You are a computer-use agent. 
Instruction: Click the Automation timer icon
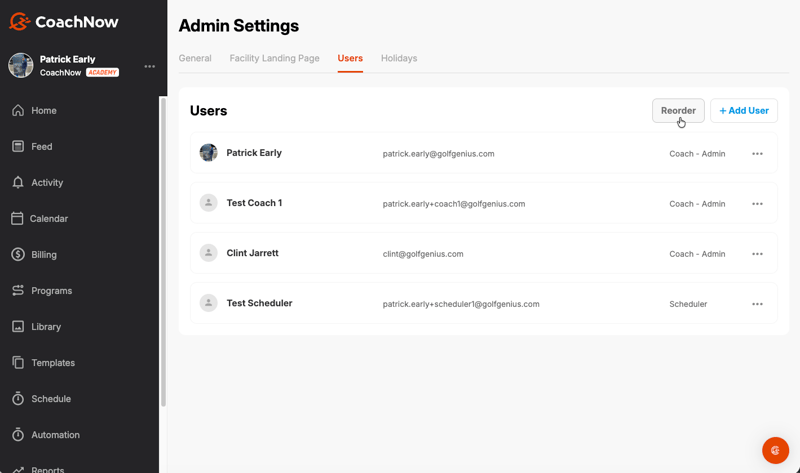click(18, 435)
